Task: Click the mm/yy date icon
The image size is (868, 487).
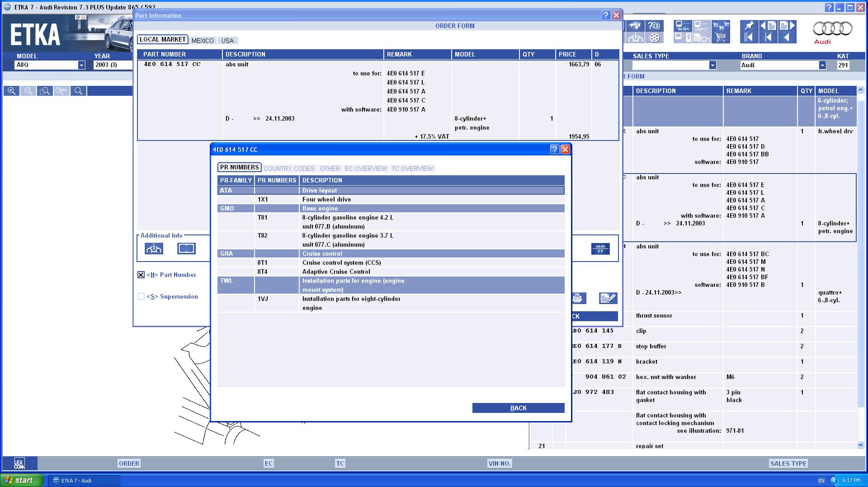Action: click(600, 249)
